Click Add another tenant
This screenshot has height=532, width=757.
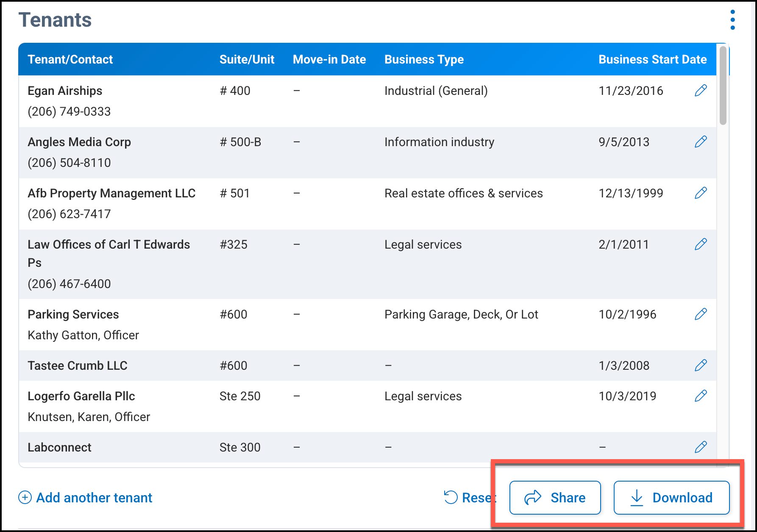pyautogui.click(x=85, y=498)
